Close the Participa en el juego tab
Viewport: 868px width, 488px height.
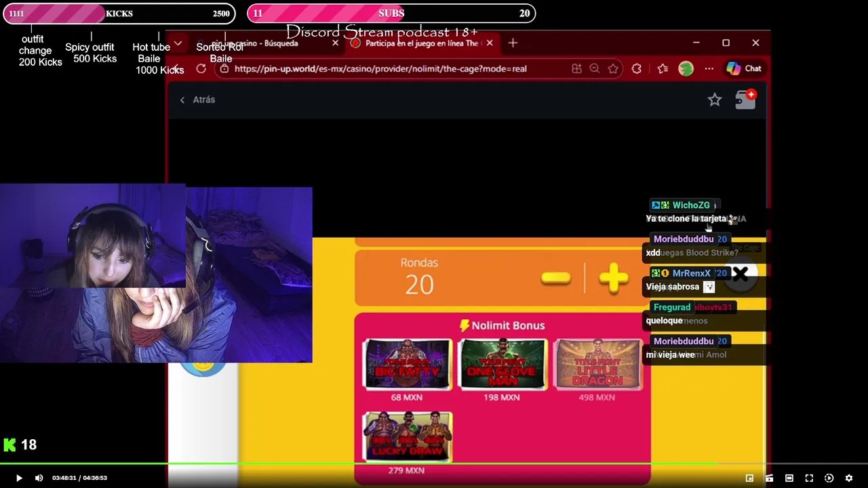[x=490, y=43]
